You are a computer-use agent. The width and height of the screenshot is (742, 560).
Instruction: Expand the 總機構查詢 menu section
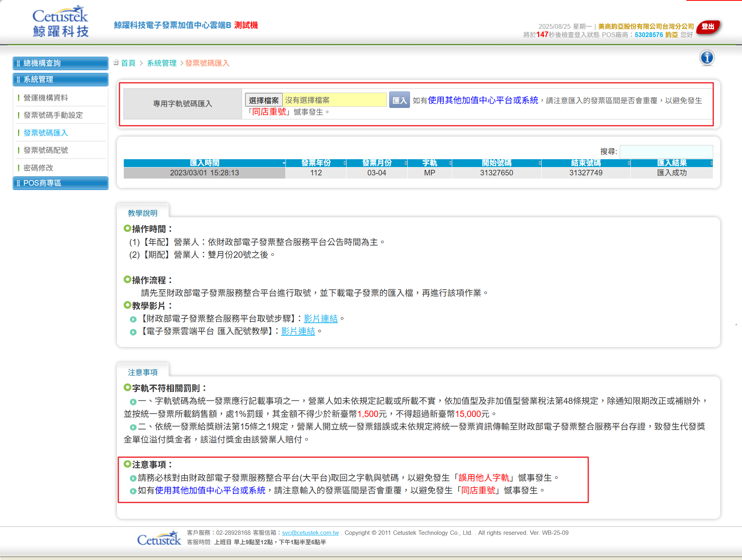(x=60, y=63)
